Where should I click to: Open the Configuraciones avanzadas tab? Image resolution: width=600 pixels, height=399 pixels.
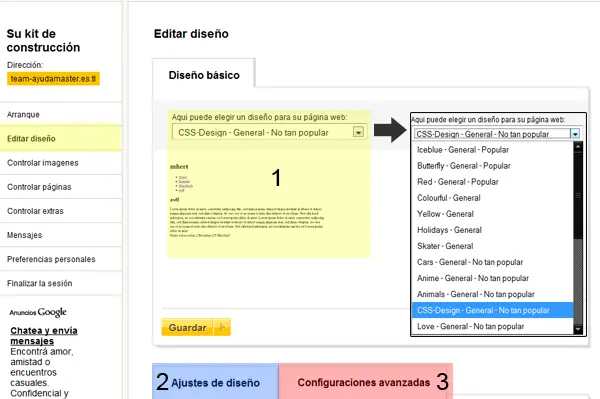coord(366,382)
